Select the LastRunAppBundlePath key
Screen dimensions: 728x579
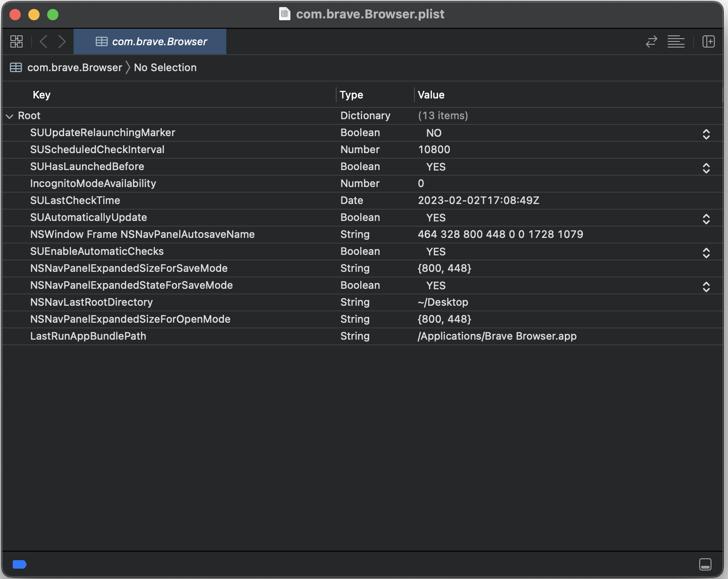[x=88, y=336]
